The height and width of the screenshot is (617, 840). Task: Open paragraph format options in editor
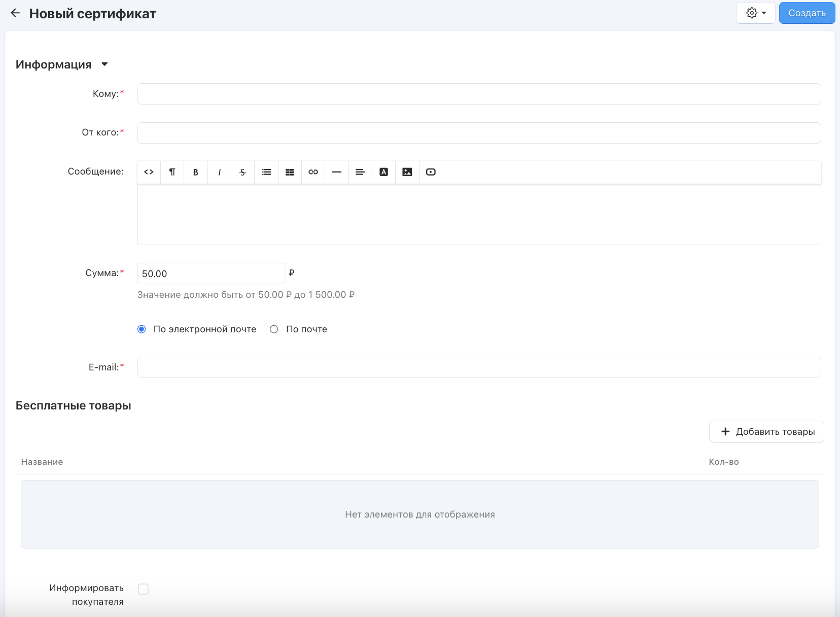[172, 172]
